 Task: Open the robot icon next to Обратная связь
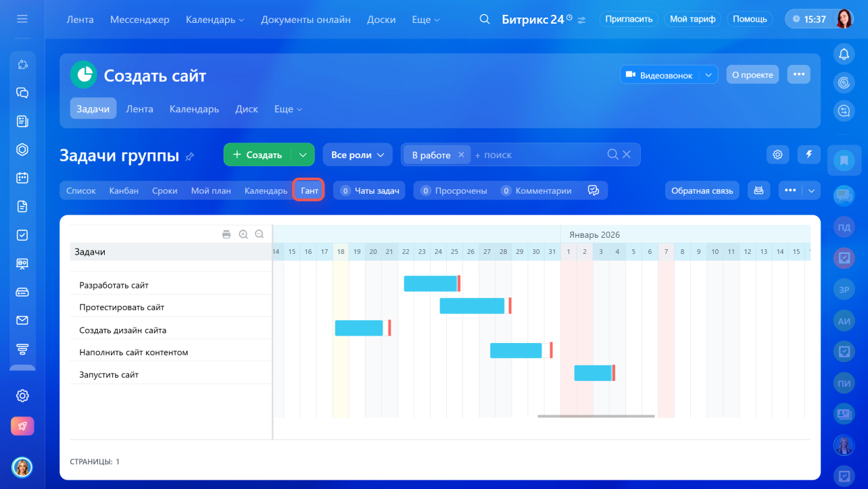(x=758, y=190)
